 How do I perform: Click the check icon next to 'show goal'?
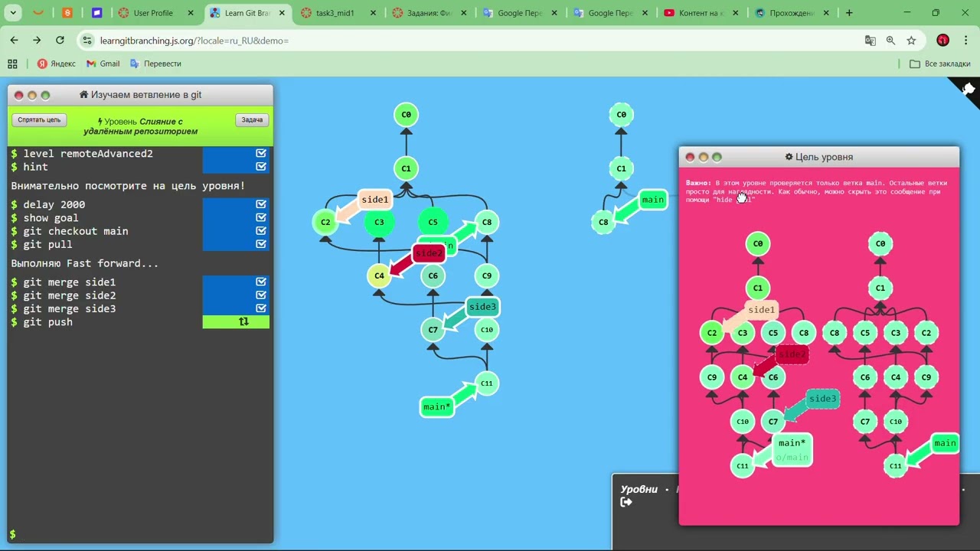click(261, 218)
